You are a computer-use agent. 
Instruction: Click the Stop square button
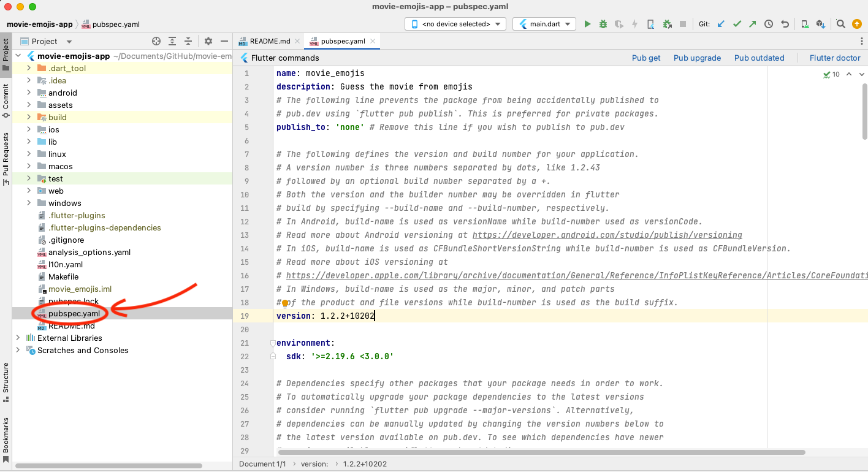point(683,24)
